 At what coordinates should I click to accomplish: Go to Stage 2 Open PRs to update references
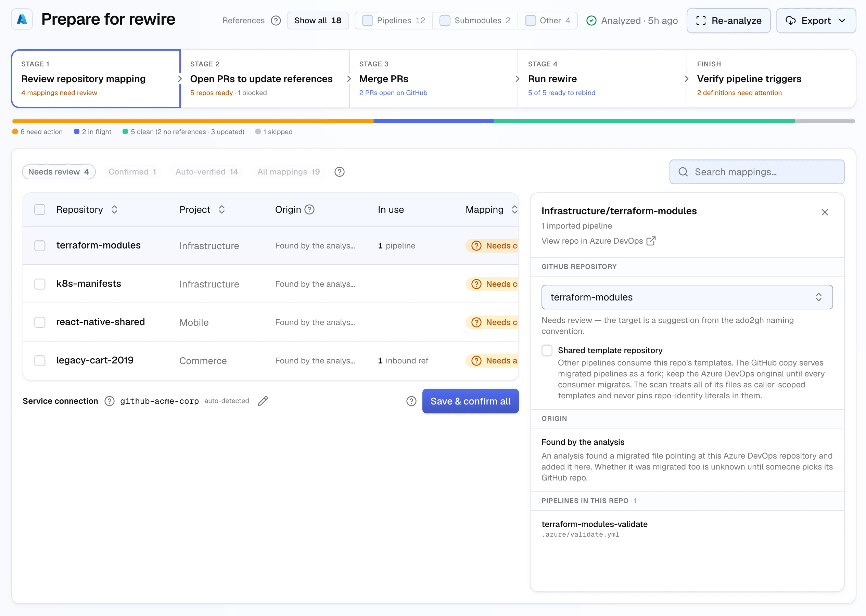click(x=265, y=78)
